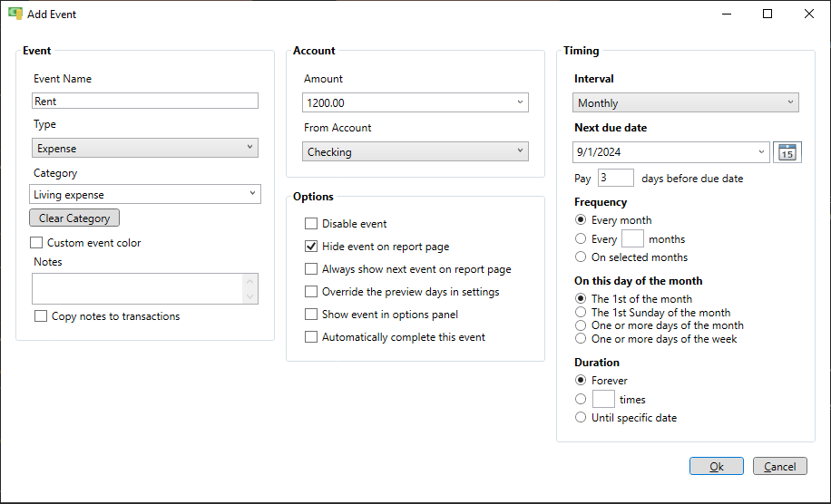Expand the Category Living expense combo box

(144, 194)
